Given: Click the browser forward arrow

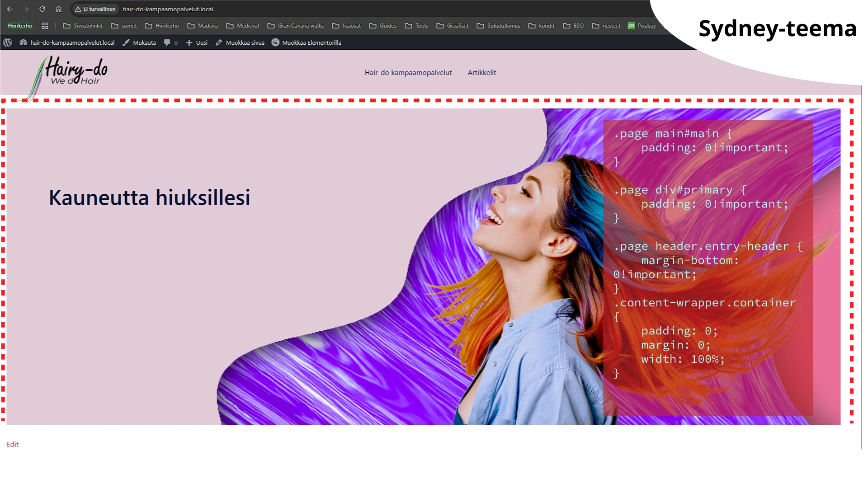Looking at the screenshot, I should pyautogui.click(x=26, y=9).
